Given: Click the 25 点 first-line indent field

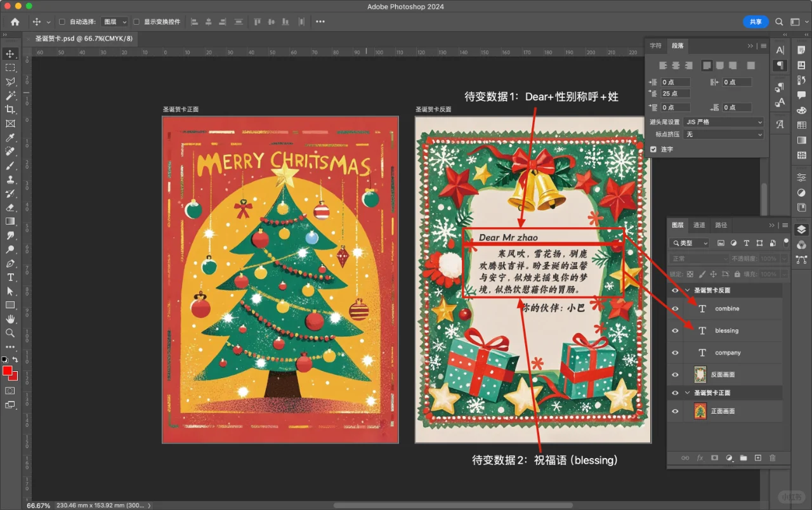Looking at the screenshot, I should click(676, 94).
